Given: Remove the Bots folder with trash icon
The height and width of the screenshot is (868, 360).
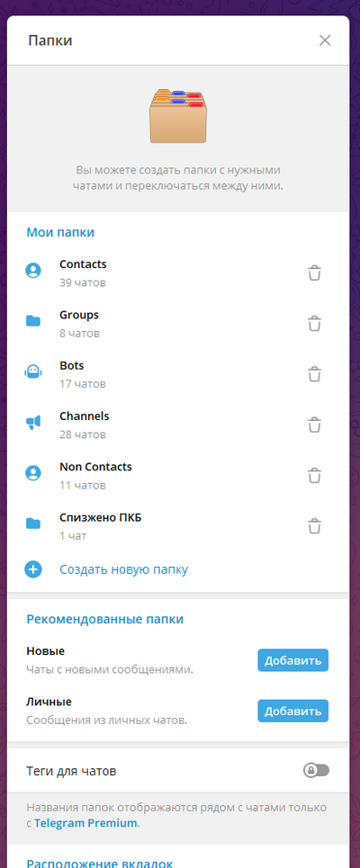Looking at the screenshot, I should (x=315, y=374).
